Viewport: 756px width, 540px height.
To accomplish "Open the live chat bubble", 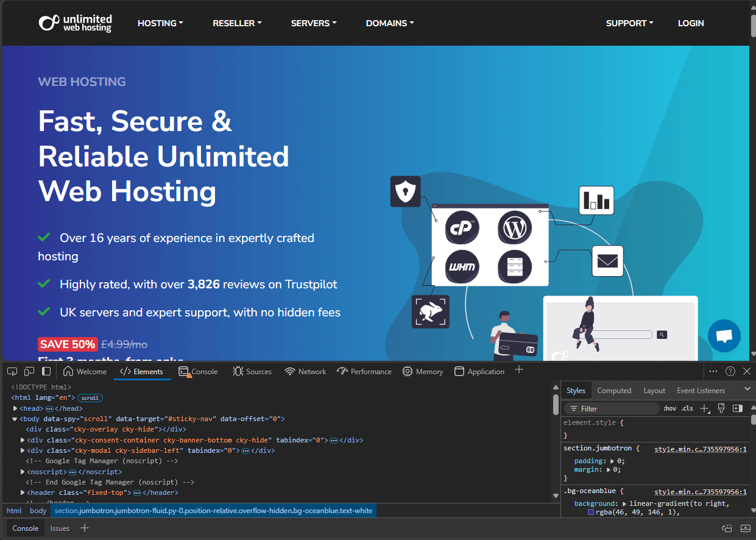I will [724, 336].
